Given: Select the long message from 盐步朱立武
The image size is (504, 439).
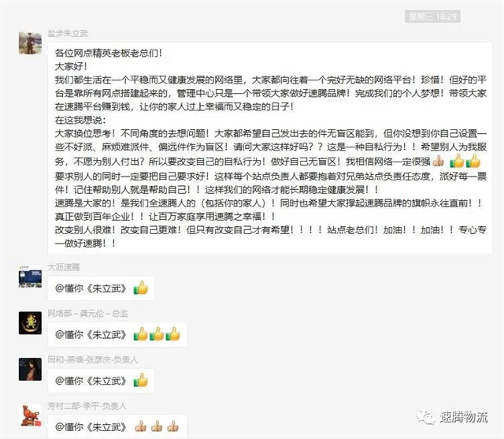Looking at the screenshot, I should point(270,148).
